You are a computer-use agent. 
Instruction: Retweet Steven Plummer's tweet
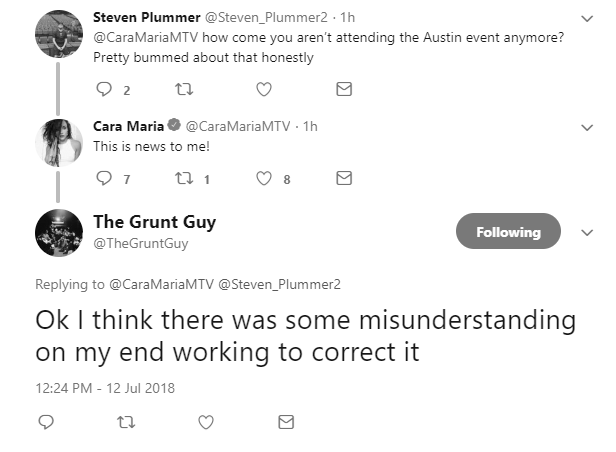click(x=184, y=90)
